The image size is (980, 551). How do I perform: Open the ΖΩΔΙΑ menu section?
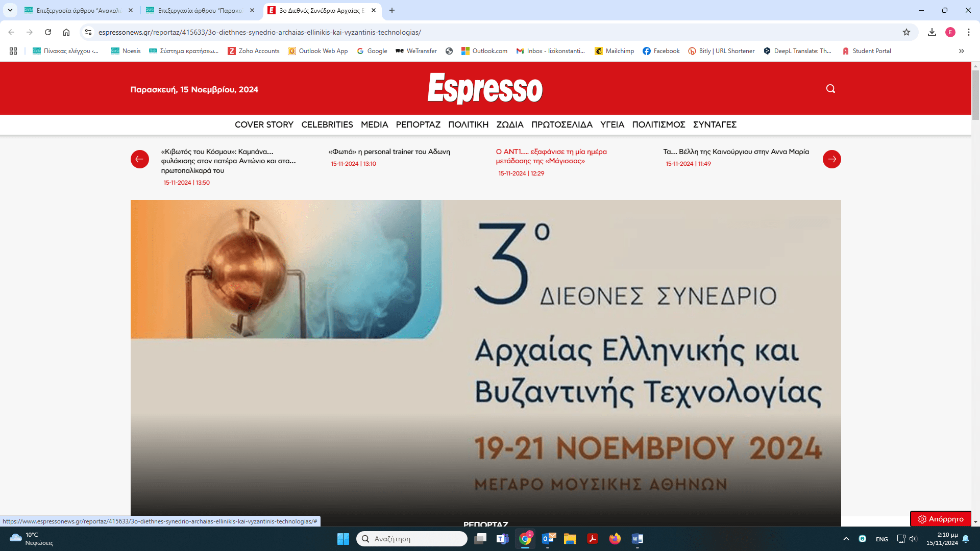(509, 124)
